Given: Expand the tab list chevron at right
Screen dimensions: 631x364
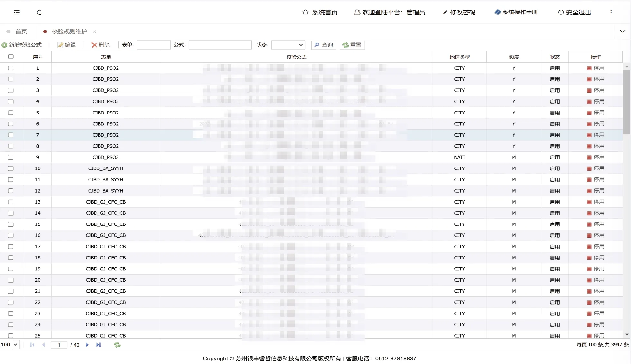Looking at the screenshot, I should [x=622, y=31].
